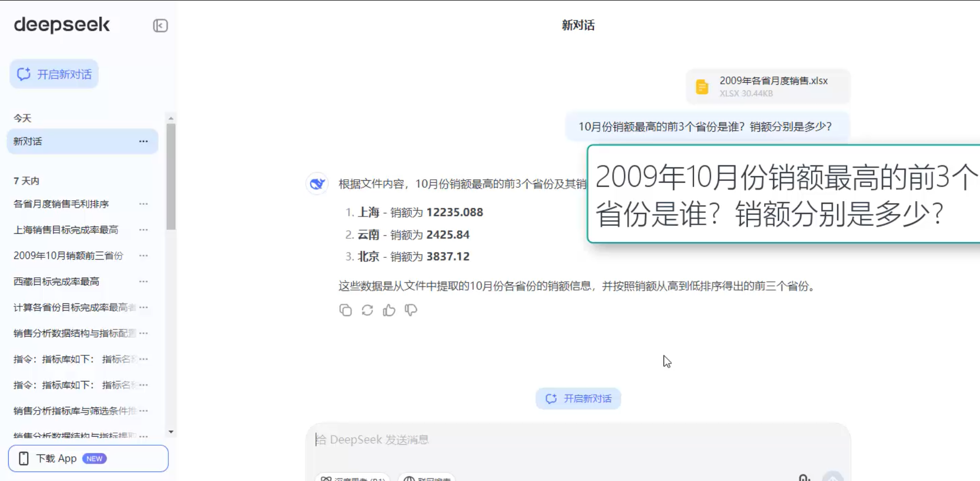Click sidebar scrollbar up arrow
Image resolution: width=980 pixels, height=481 pixels.
(171, 117)
